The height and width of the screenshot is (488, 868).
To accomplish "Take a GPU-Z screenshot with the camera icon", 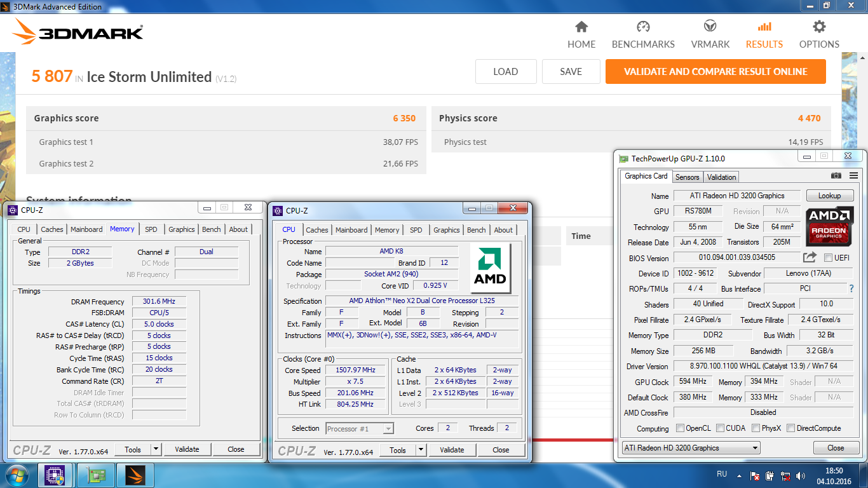I will pos(836,175).
